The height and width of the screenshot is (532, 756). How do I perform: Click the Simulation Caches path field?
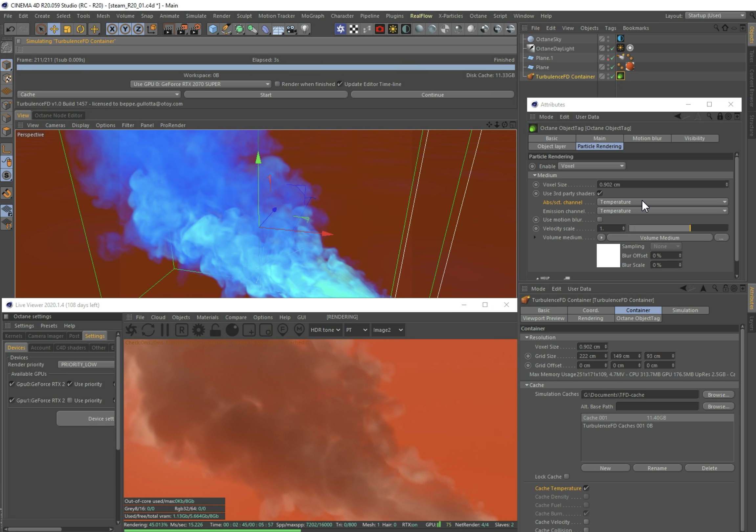[x=639, y=394]
